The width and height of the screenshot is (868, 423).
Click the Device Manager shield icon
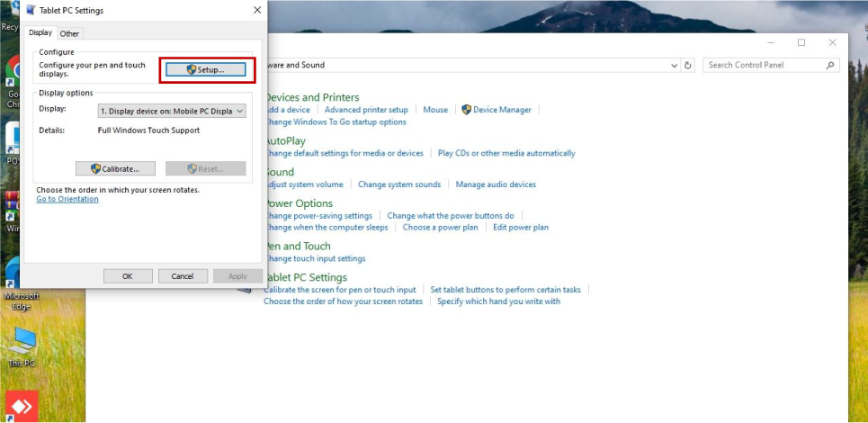click(466, 110)
